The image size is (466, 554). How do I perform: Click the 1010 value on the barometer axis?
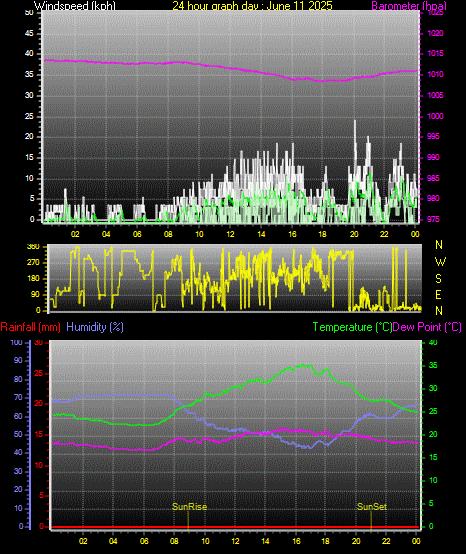tap(435, 74)
